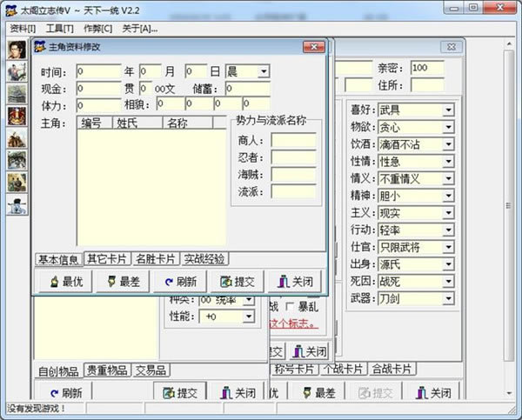Open the 作弊[C] menu
The width and height of the screenshot is (522, 420).
pos(96,28)
